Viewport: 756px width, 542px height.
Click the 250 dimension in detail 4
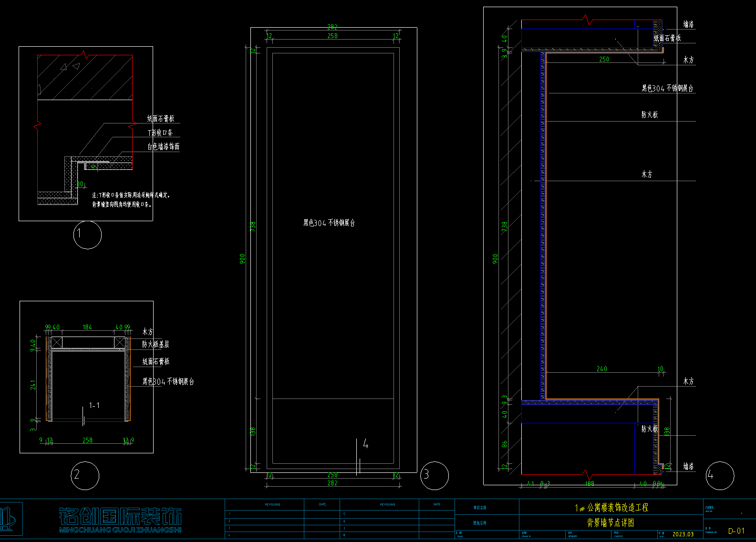604,60
